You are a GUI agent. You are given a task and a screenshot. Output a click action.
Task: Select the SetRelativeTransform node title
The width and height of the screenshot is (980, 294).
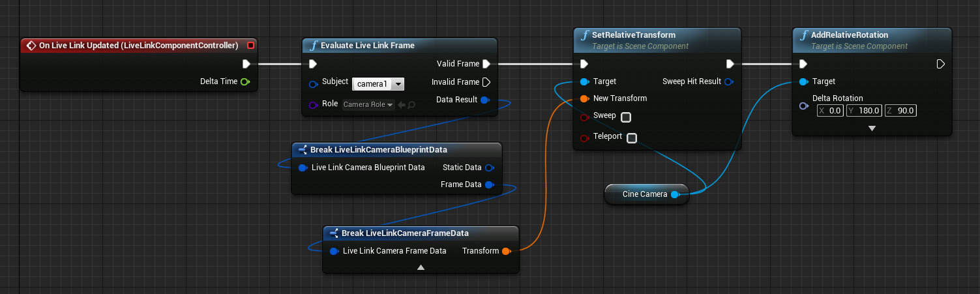pos(633,35)
